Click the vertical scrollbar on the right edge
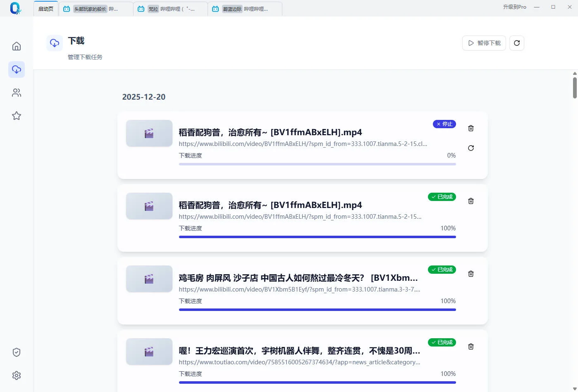This screenshot has height=392, width=578. [574, 87]
